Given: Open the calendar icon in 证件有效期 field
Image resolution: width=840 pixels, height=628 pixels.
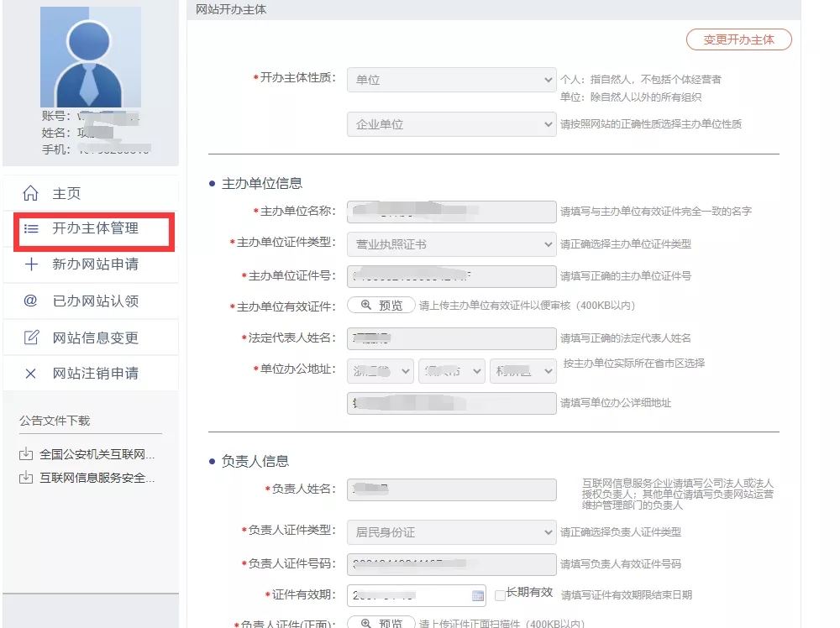Looking at the screenshot, I should tap(478, 595).
